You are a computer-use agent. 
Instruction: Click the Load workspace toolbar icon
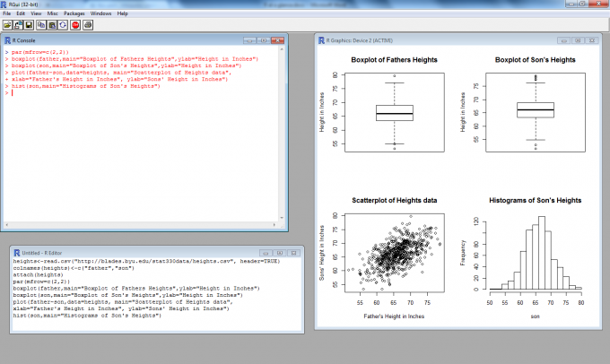pyautogui.click(x=18, y=24)
